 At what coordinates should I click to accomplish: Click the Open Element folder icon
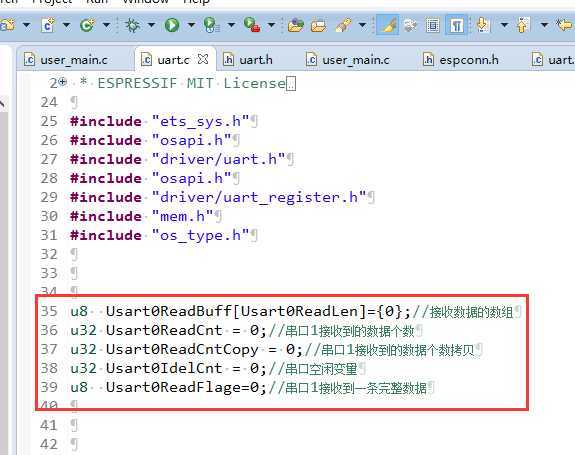(x=296, y=25)
